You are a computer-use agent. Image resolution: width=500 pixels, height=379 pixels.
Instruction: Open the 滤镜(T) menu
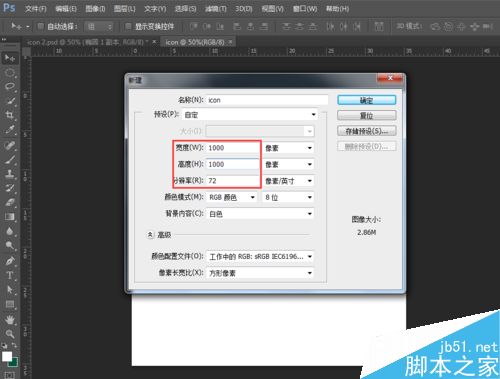click(216, 9)
